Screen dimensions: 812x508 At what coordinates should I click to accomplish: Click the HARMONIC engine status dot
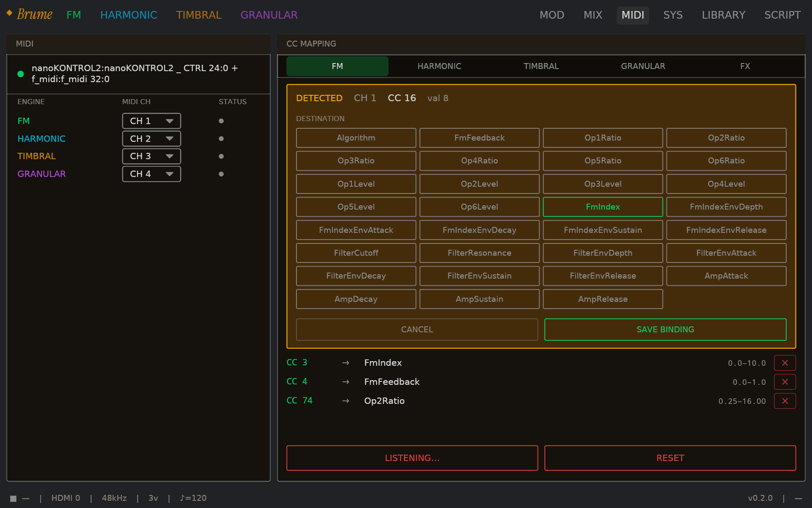(221, 139)
